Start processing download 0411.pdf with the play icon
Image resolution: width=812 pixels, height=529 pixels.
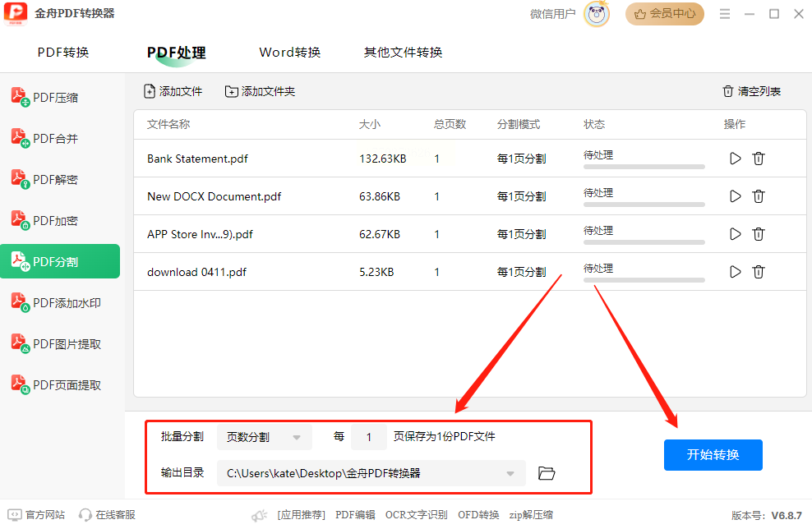(x=735, y=272)
